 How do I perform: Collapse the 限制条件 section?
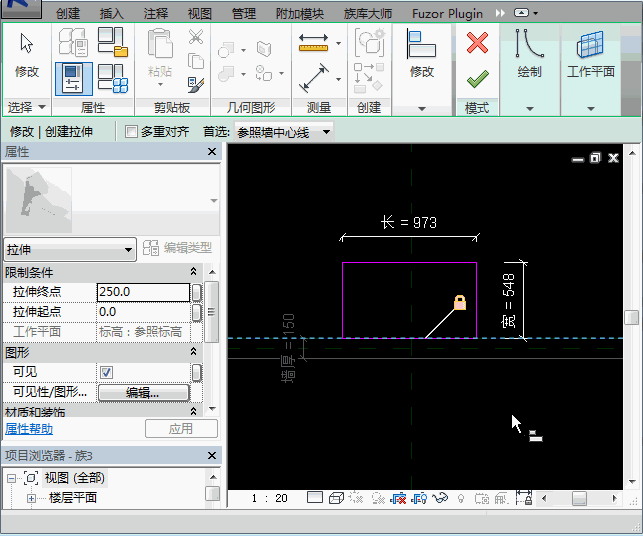193,273
